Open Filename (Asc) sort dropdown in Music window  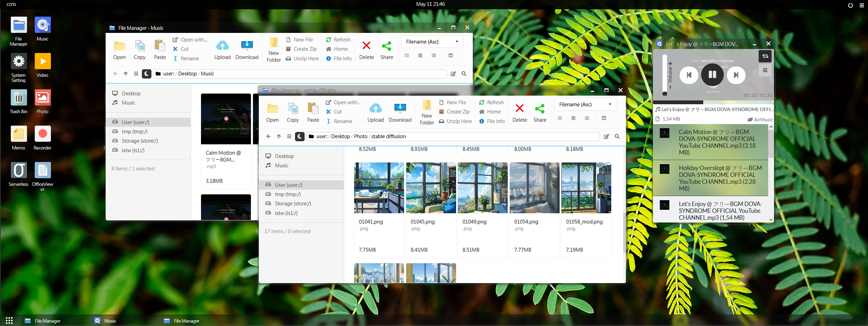coord(432,42)
